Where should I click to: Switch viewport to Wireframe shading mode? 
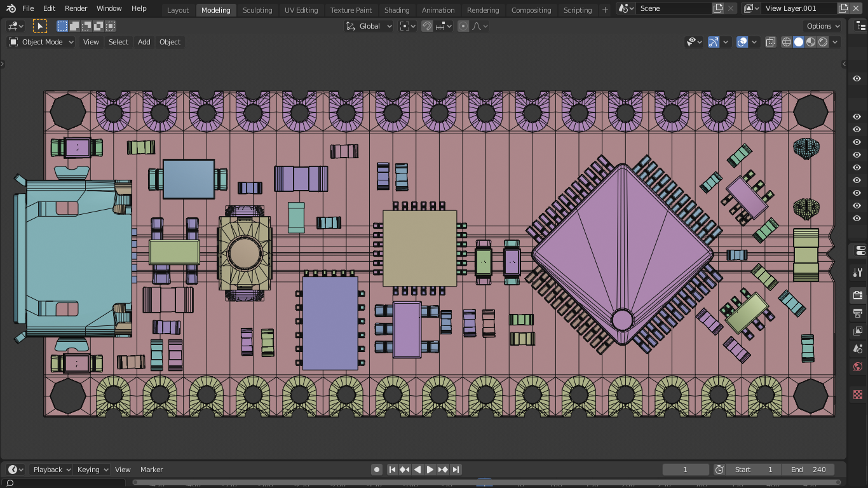(787, 42)
